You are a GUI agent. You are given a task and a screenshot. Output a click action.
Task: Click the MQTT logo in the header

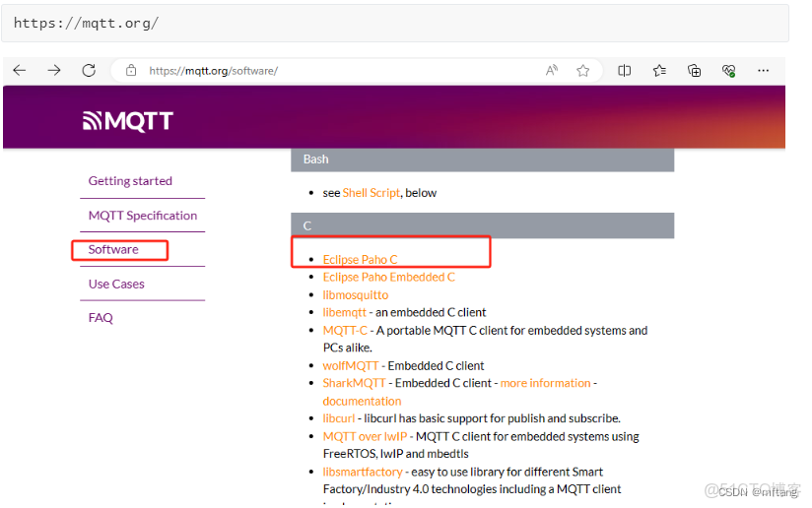(x=128, y=121)
